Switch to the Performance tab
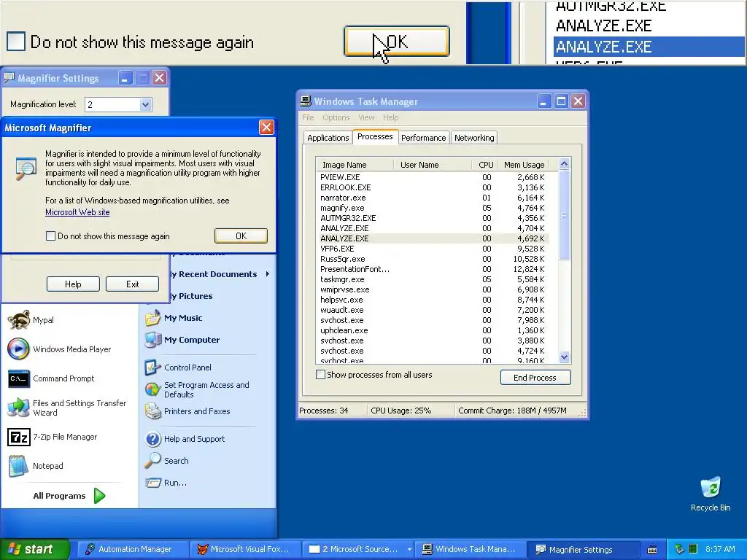The width and height of the screenshot is (747, 560). coord(424,138)
